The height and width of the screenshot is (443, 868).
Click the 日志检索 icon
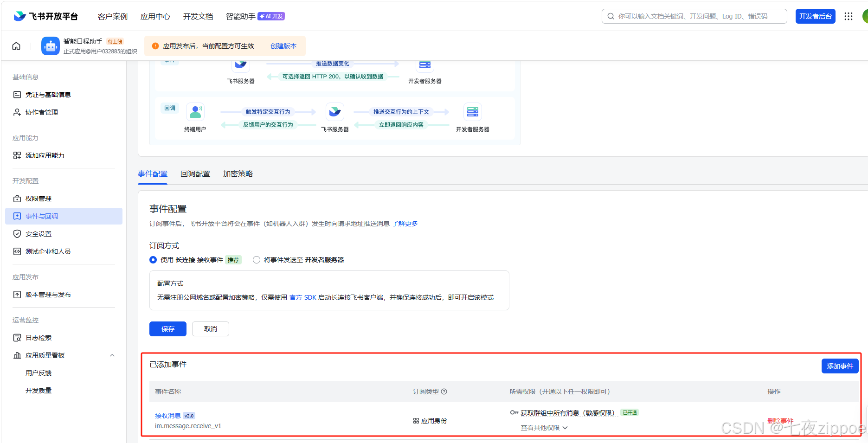tap(17, 338)
